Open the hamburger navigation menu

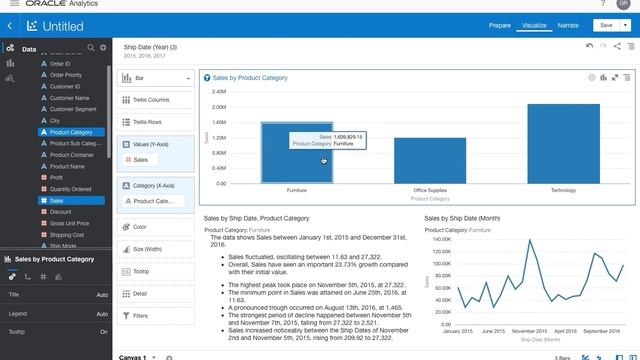tap(14, 3)
